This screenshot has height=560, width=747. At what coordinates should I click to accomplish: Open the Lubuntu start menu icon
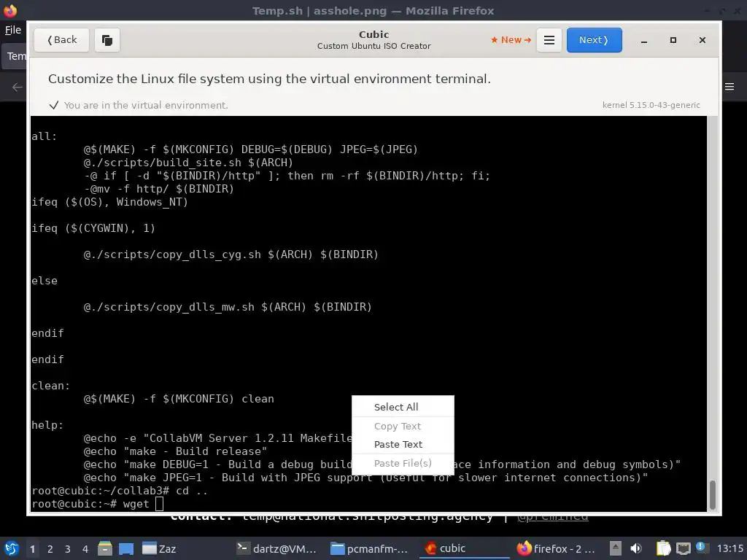tap(12, 548)
